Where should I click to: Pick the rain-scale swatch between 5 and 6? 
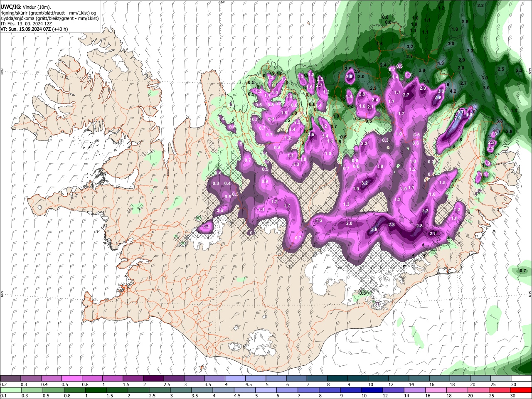(x=266, y=390)
